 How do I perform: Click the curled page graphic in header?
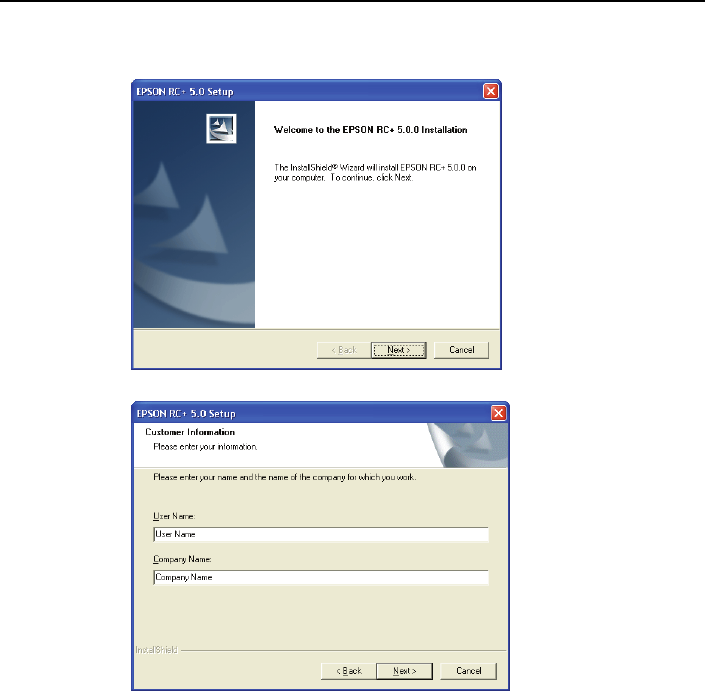468,445
